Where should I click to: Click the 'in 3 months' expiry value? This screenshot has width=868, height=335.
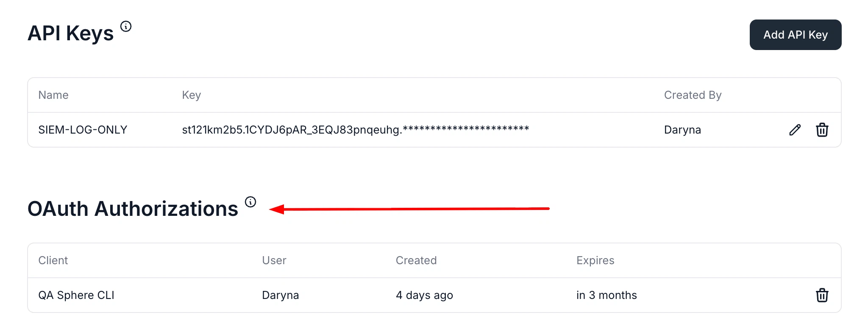point(606,295)
